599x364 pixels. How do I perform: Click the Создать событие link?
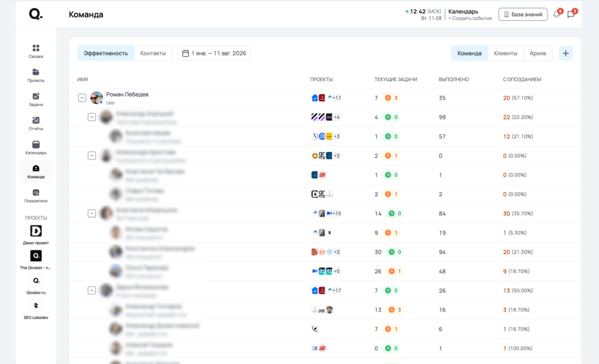[x=470, y=18]
